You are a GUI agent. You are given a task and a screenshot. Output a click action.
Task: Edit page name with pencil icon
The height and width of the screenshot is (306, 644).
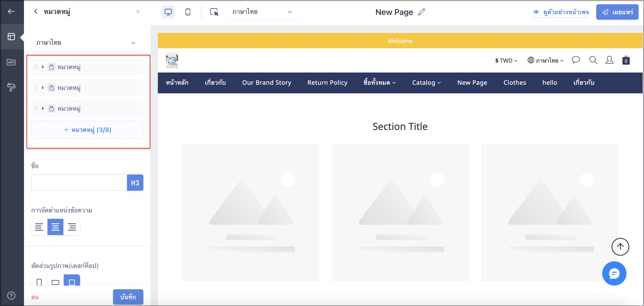tap(421, 12)
